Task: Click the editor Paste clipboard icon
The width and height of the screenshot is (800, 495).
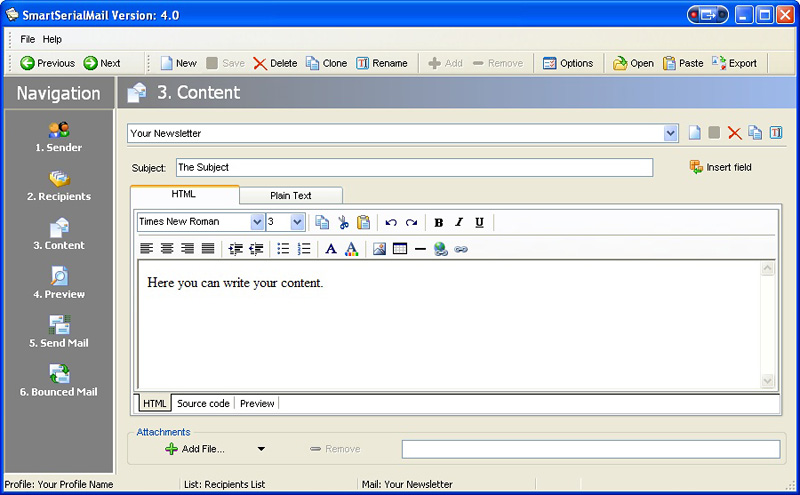Action: point(363,222)
